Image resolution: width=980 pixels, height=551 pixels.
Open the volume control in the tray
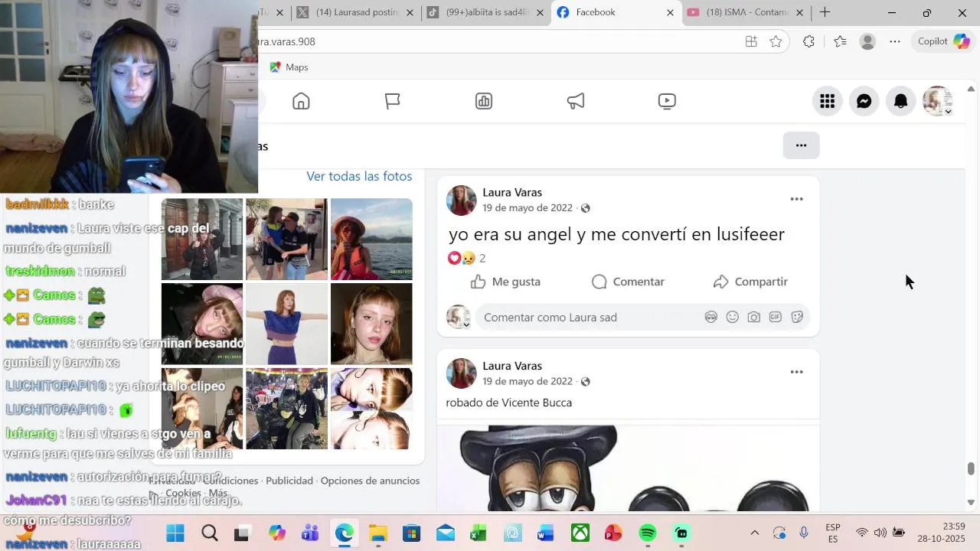tap(880, 533)
